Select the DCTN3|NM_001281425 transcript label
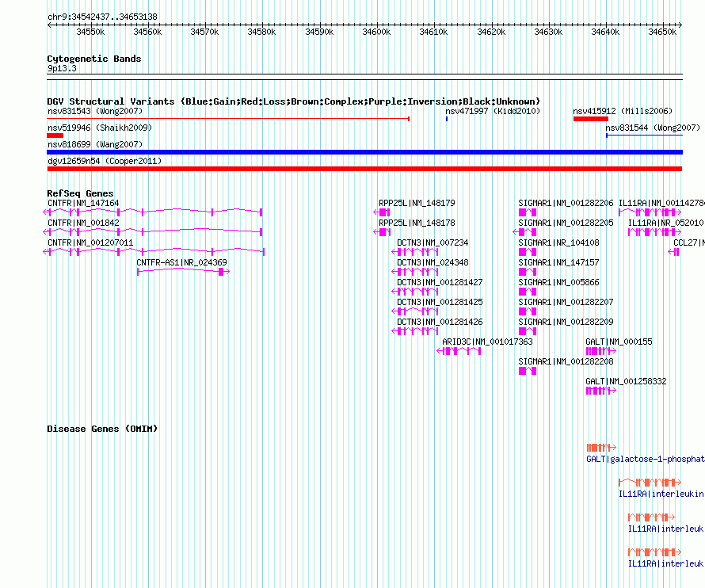Viewport: 705px width, 588px height. 440,303
